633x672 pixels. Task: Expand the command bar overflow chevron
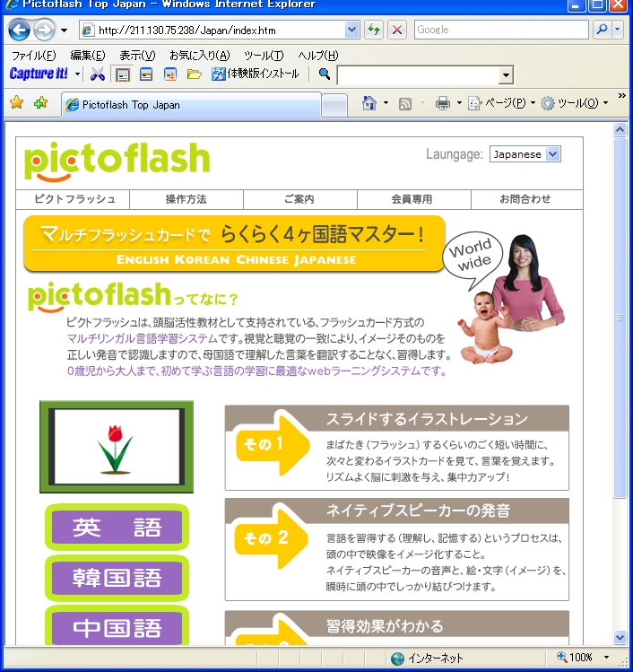click(x=622, y=95)
